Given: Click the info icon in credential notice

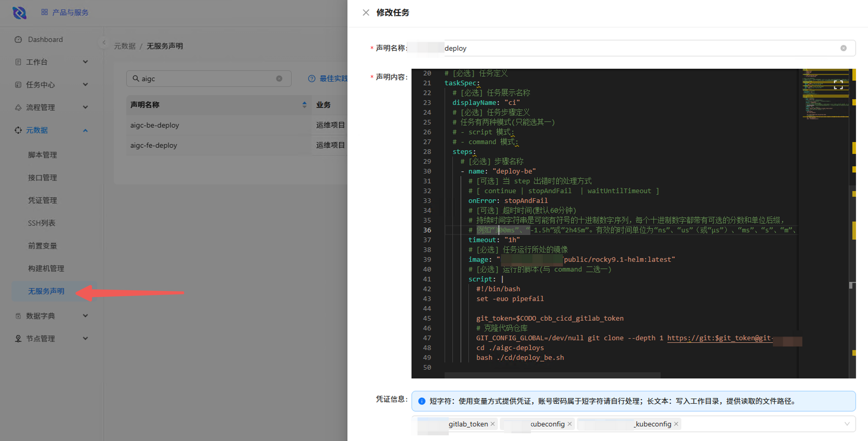Looking at the screenshot, I should [422, 401].
